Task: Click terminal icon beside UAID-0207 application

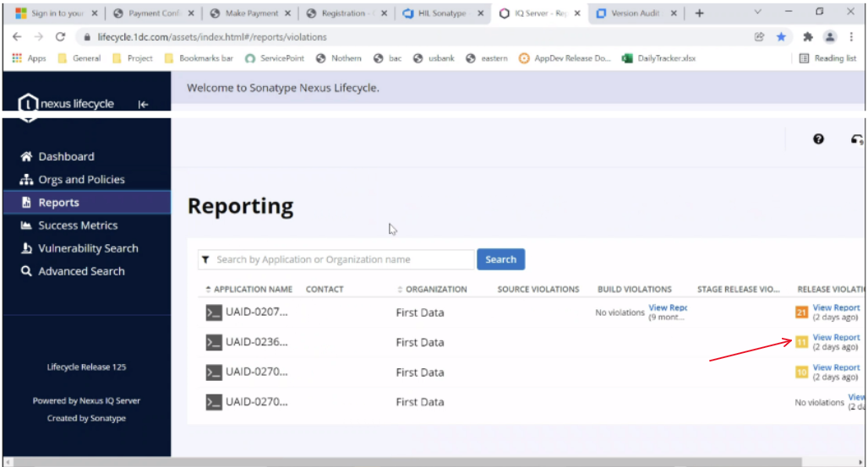Action: click(213, 312)
